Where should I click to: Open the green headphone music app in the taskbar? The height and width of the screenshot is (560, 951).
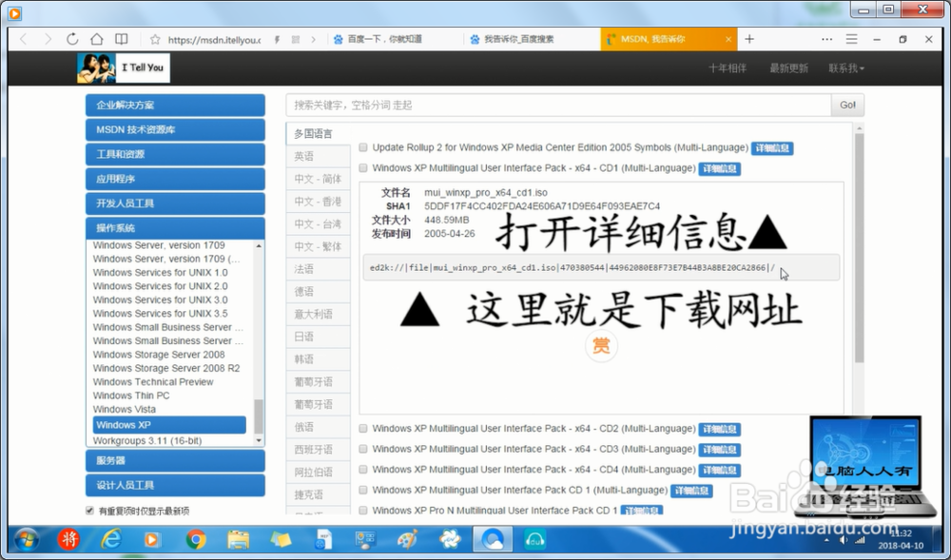pyautogui.click(x=534, y=539)
